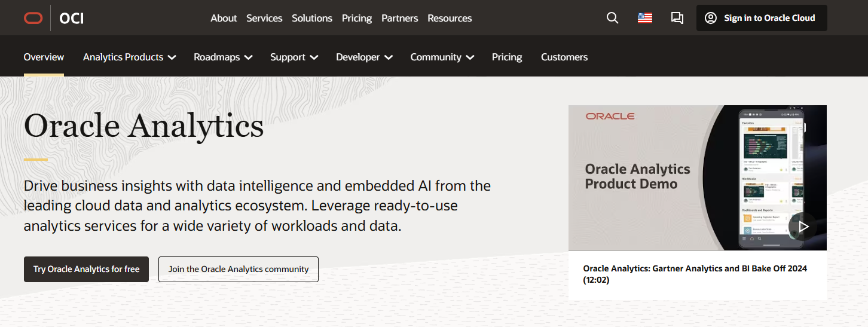Click the OCI text link

pyautogui.click(x=72, y=18)
